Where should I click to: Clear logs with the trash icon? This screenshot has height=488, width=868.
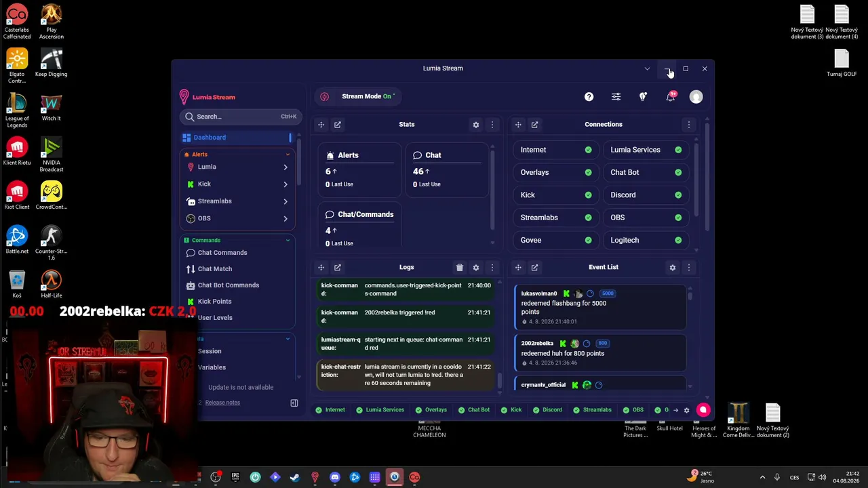459,268
